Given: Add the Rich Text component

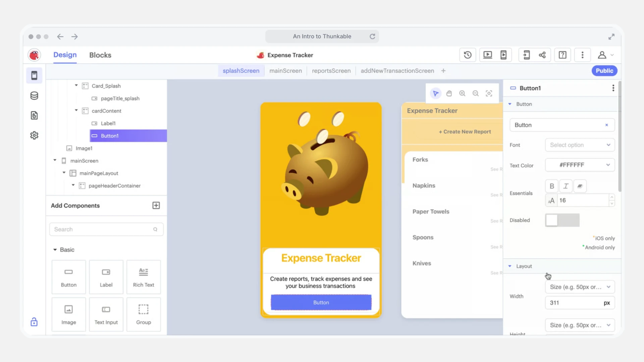Looking at the screenshot, I should point(144,277).
